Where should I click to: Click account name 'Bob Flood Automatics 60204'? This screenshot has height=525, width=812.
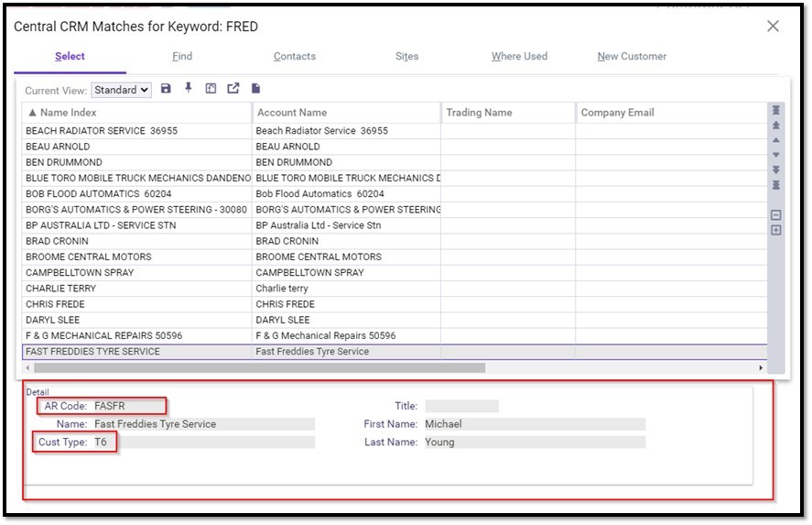[320, 194]
